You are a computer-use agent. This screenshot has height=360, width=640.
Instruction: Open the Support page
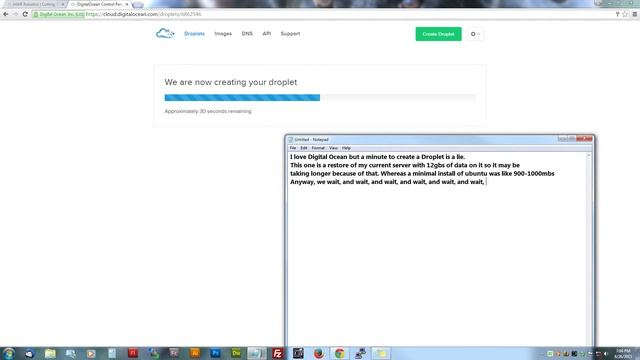click(290, 34)
